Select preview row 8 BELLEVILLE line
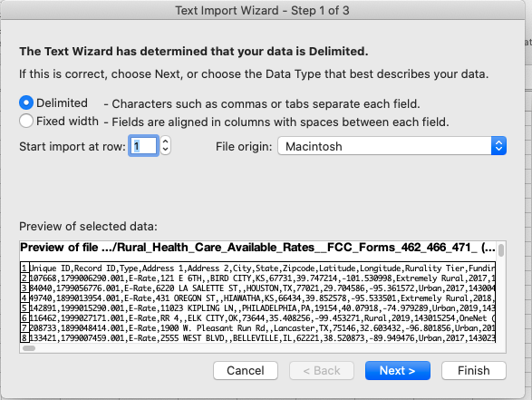 pos(262,338)
